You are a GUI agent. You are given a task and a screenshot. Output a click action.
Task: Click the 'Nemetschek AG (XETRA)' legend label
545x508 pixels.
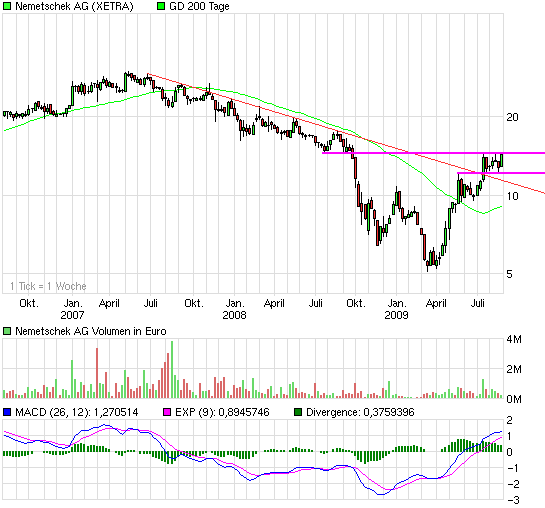pyautogui.click(x=74, y=6)
